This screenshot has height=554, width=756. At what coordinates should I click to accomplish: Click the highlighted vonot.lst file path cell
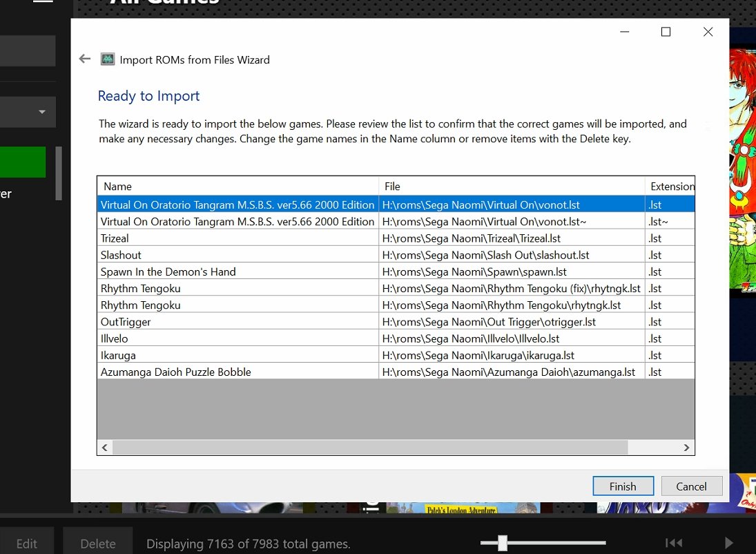point(512,204)
